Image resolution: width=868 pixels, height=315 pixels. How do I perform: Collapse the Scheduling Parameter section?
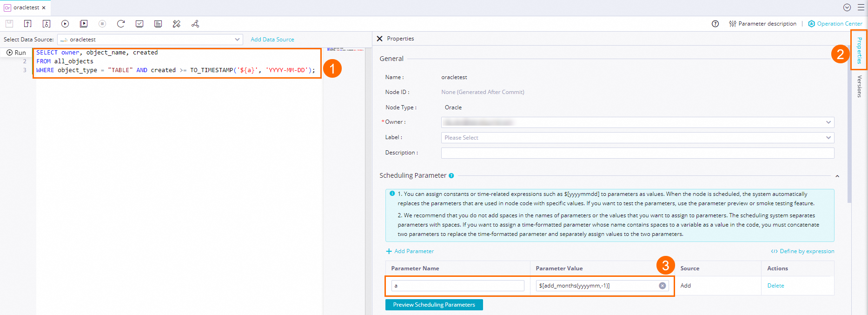tap(837, 176)
